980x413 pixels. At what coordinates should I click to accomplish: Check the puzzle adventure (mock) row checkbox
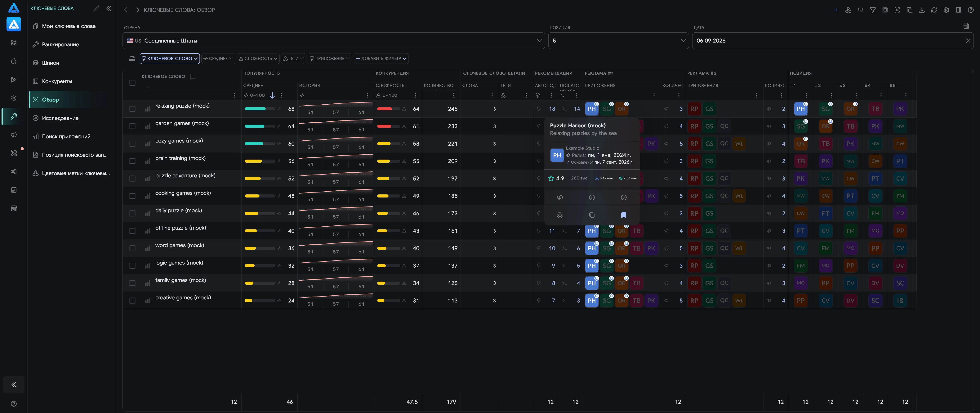point(132,179)
